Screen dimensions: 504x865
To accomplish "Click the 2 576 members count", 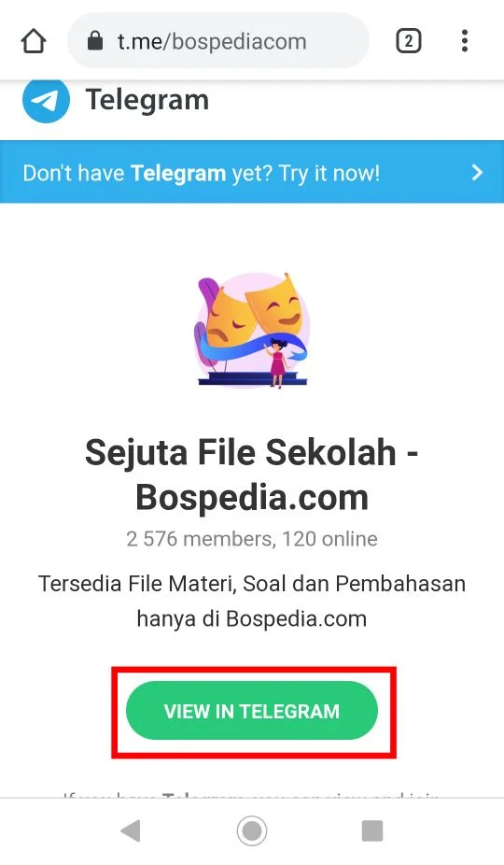I will coord(198,539).
